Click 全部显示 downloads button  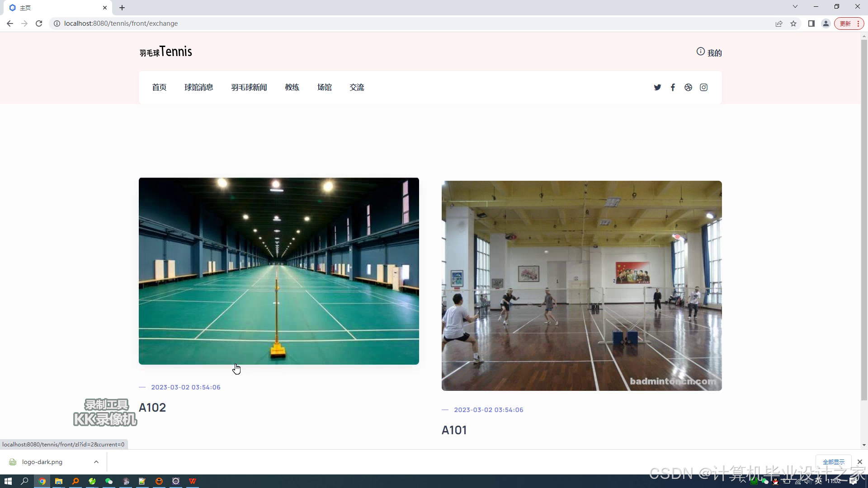pyautogui.click(x=833, y=462)
